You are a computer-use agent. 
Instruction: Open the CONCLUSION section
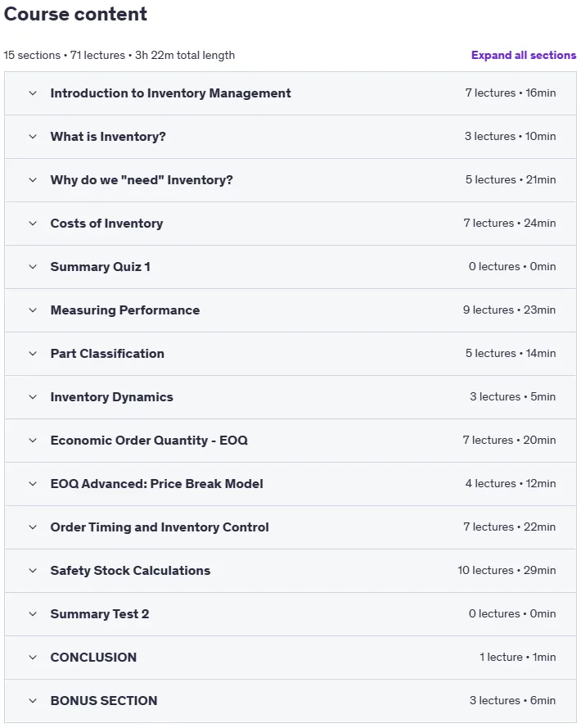click(x=290, y=658)
